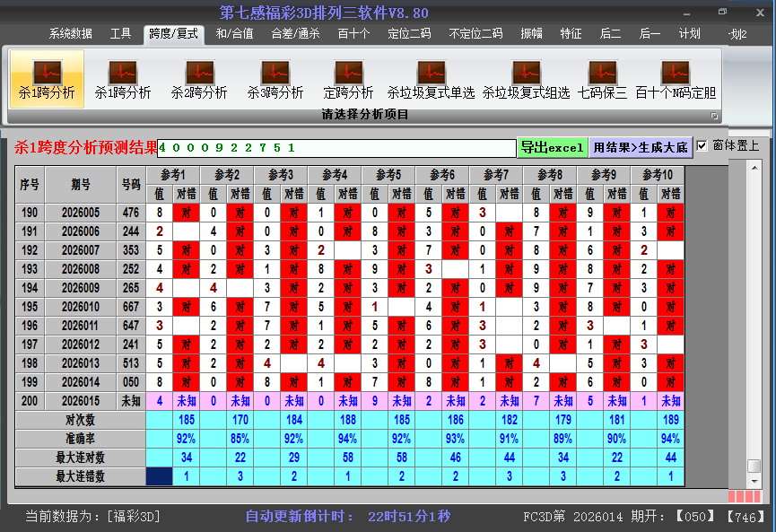776x532 pixels.
Task: Switch to the 和/合值 tab
Action: coord(234,34)
